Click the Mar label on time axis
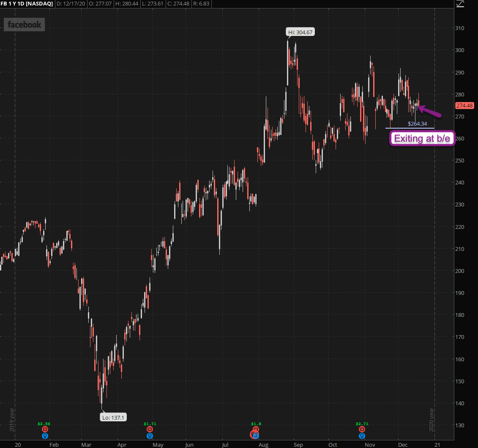Screen dimensions: 478x448 click(x=86, y=445)
